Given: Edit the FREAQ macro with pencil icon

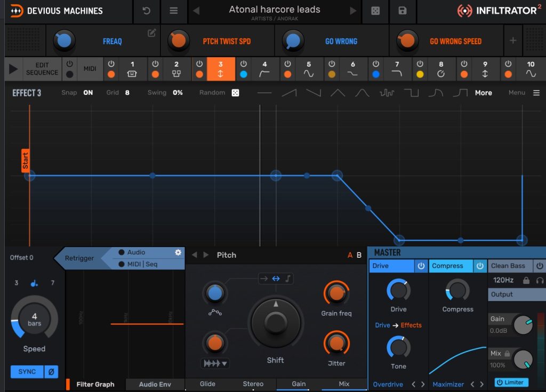Looking at the screenshot, I should [x=152, y=33].
